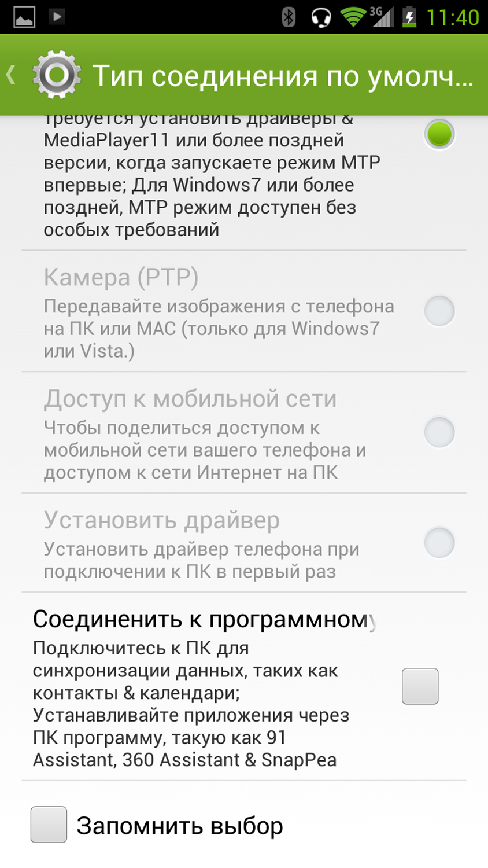
Task: Tap the headset status icon
Action: tap(321, 17)
